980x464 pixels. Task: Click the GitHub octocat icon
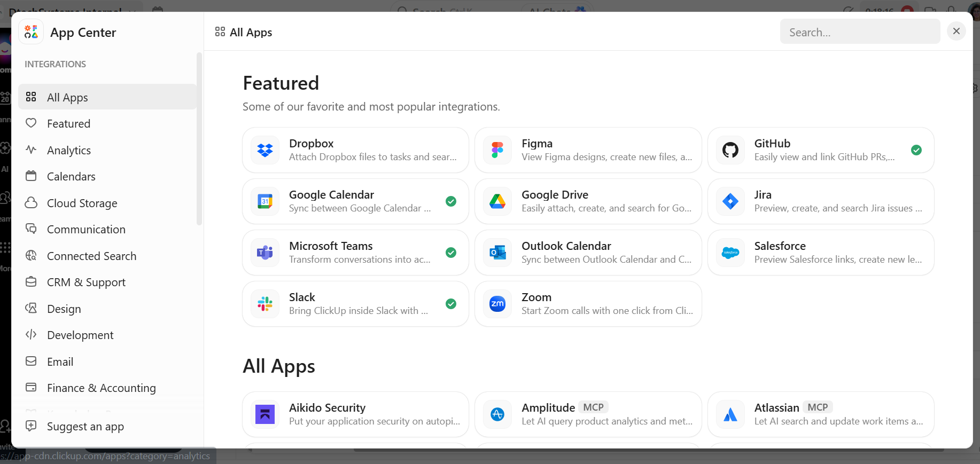730,150
